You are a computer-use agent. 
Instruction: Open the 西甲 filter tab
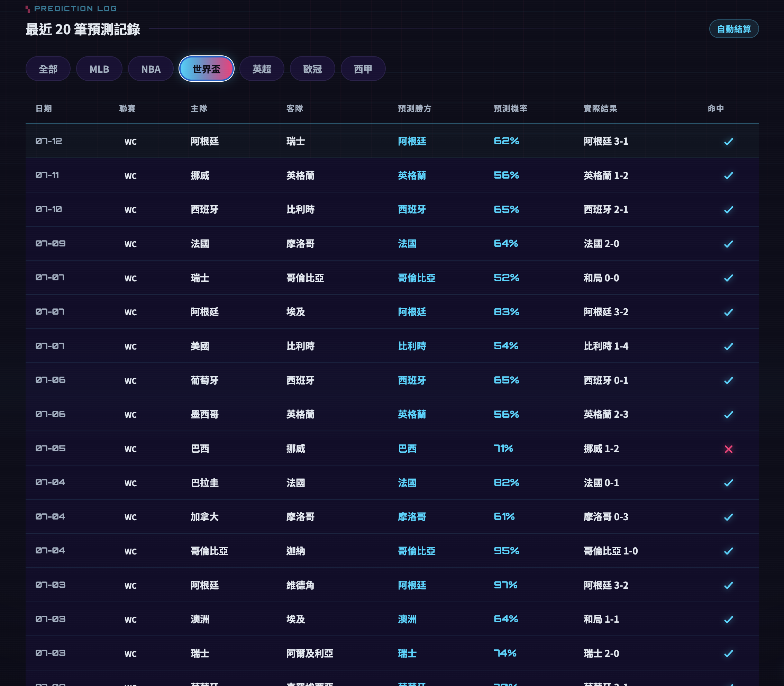(363, 69)
